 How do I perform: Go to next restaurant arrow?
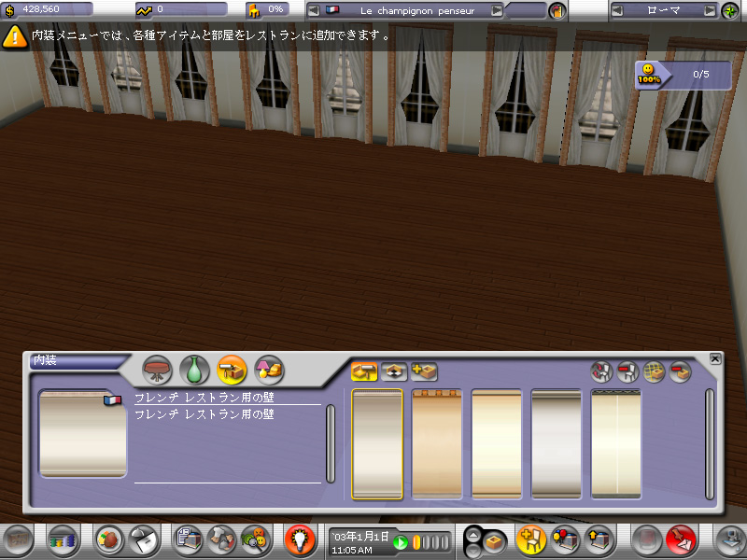click(x=497, y=10)
